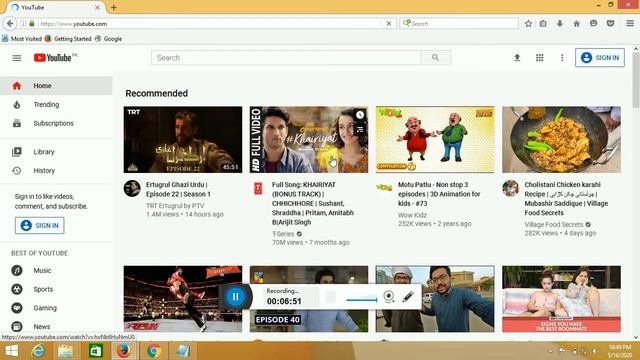This screenshot has width=640, height=360.
Task: Open Most Visited bookmarks folder
Action: pos(22,39)
